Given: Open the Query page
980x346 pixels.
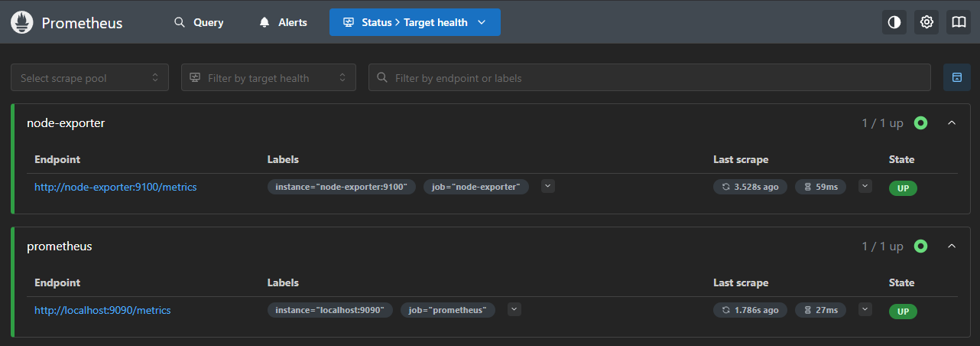Looking at the screenshot, I should point(199,22).
